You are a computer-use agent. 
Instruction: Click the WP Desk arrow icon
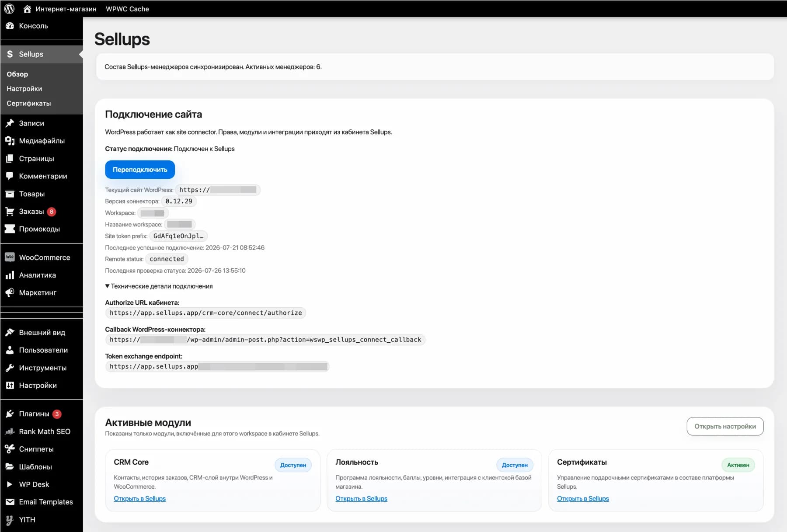click(10, 484)
